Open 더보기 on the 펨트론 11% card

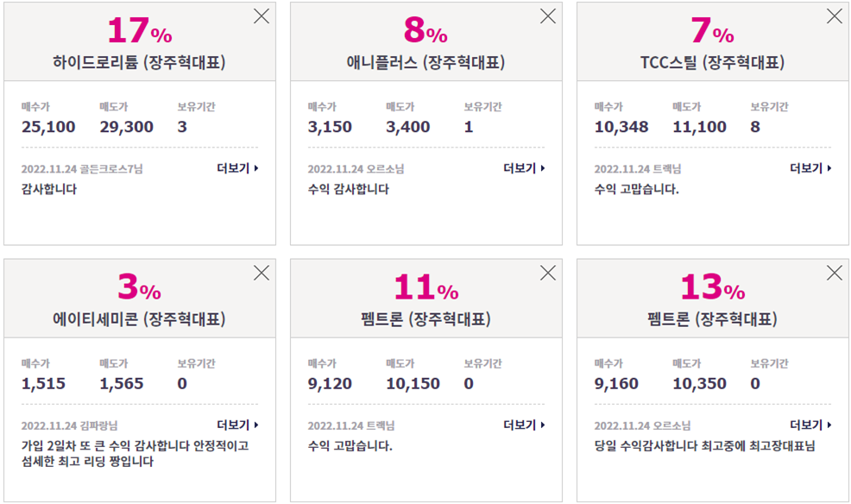(x=524, y=425)
